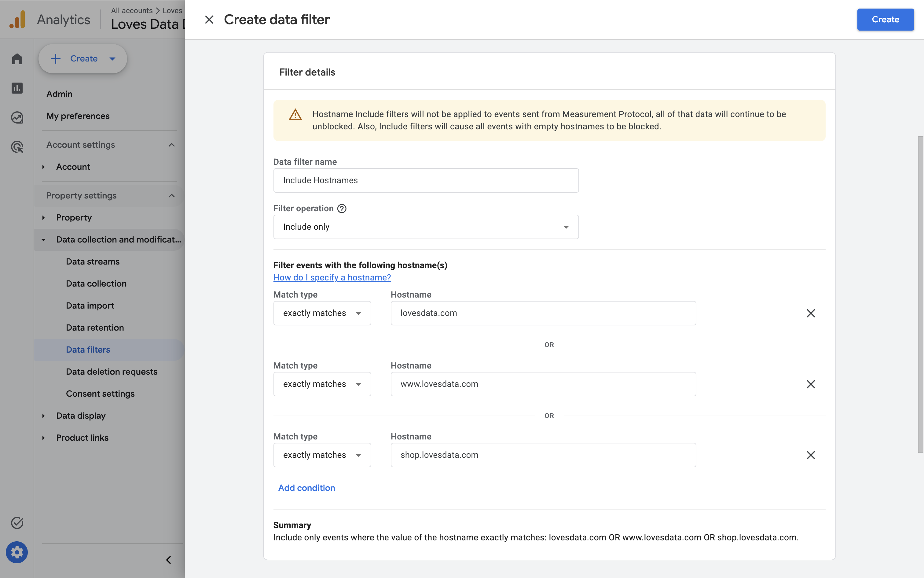Click the Data filter name input field
The image size is (924, 578).
[x=426, y=180]
